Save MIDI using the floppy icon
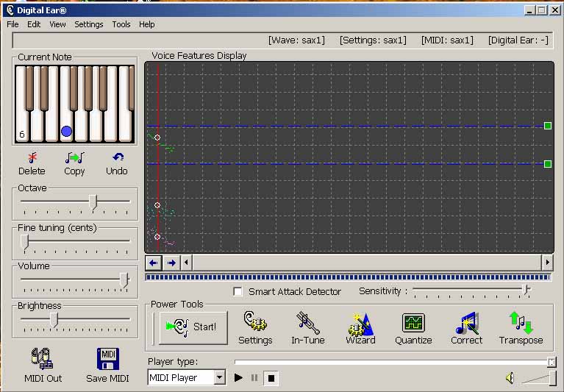 [x=107, y=359]
